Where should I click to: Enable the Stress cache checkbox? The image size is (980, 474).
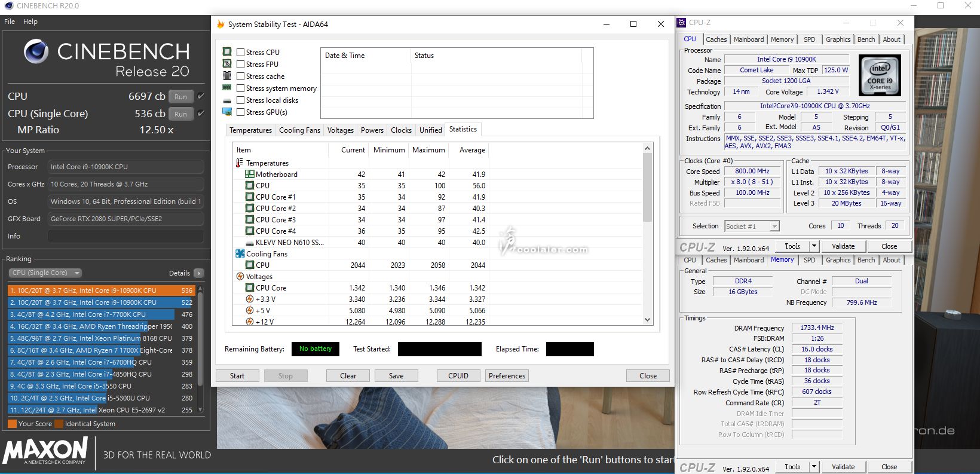click(240, 77)
